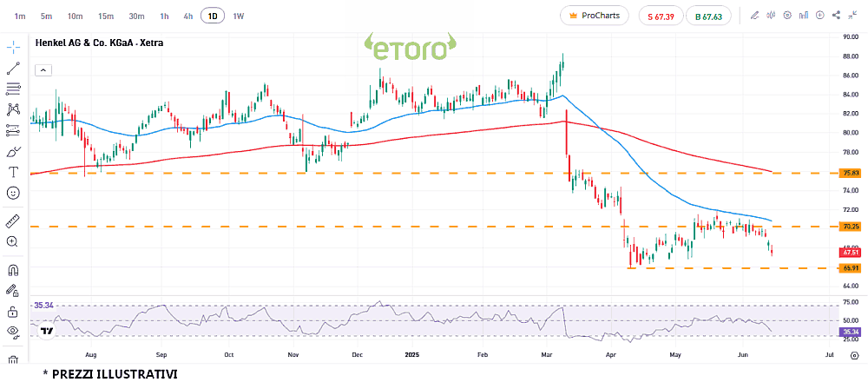The height and width of the screenshot is (382, 868).
Task: Choose the text annotation tool
Action: pyautogui.click(x=13, y=172)
